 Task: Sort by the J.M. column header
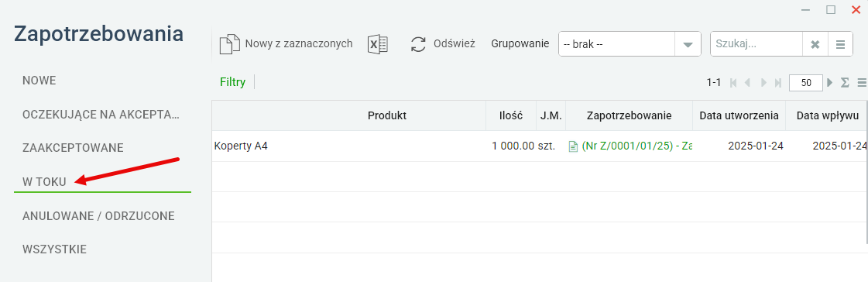[551, 115]
